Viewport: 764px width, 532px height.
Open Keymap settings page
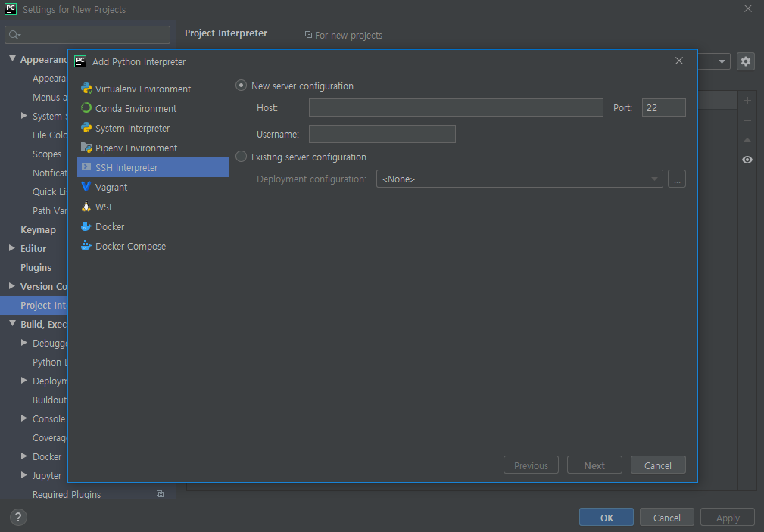point(38,229)
